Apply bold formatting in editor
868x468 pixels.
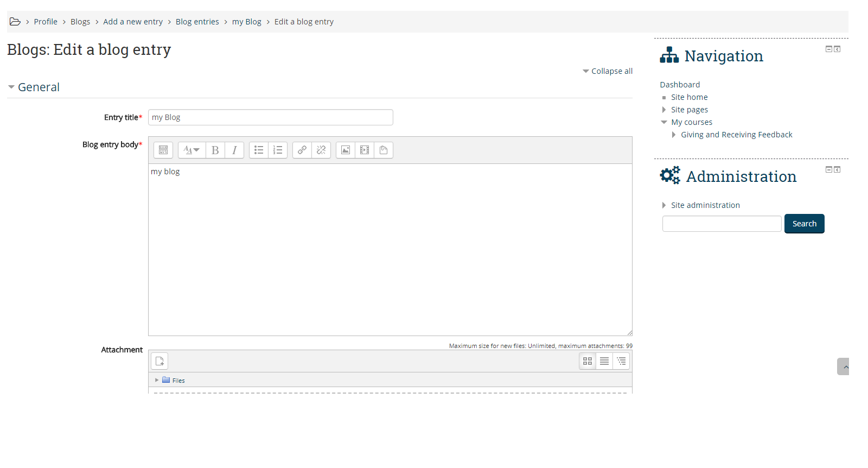pyautogui.click(x=215, y=150)
